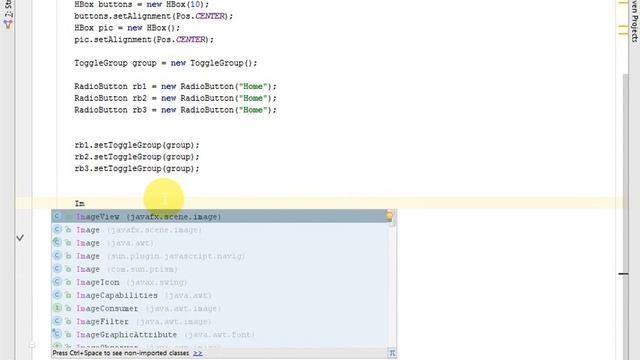This screenshot has width=640, height=360.
Task: Choose Image (javafx.scene.image) from the completion list
Action: coord(220,230)
